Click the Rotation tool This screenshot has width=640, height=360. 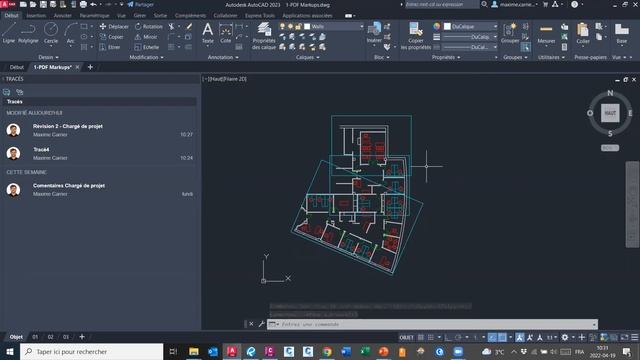click(x=149, y=27)
